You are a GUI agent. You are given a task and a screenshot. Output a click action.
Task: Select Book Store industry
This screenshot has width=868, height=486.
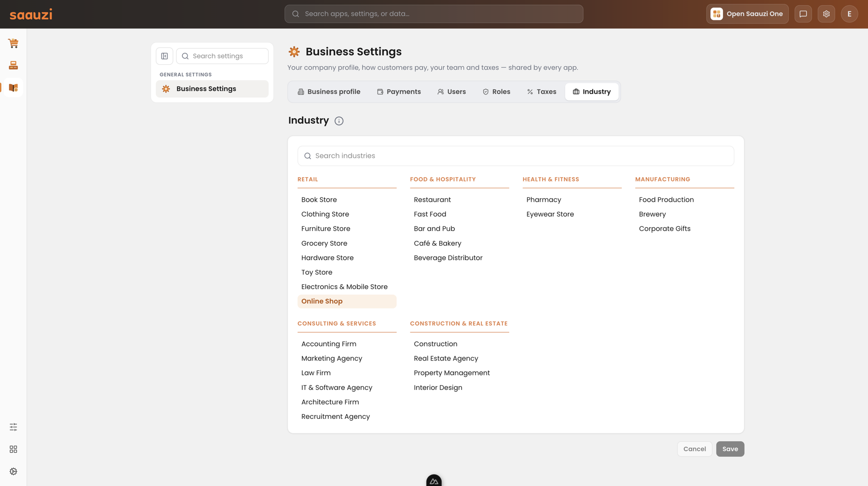point(347,200)
